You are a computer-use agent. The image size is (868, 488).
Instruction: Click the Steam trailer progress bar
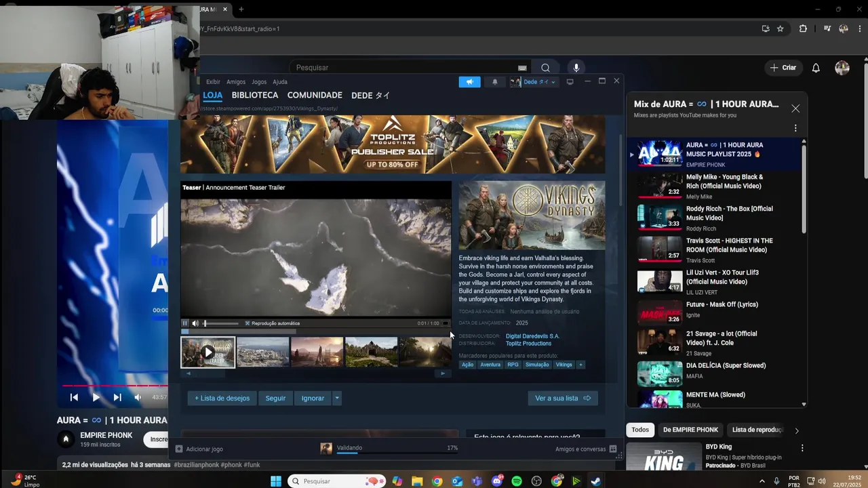point(315,331)
